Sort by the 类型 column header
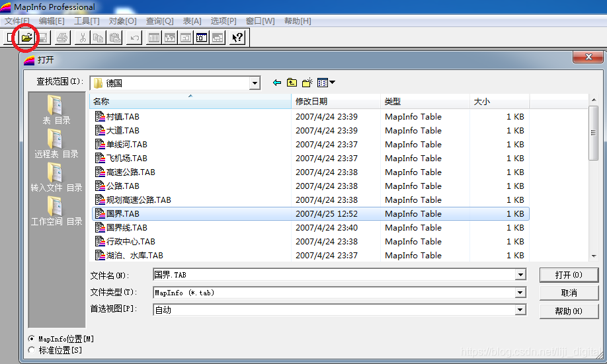Viewport: 607px width, 364px height. tap(425, 101)
